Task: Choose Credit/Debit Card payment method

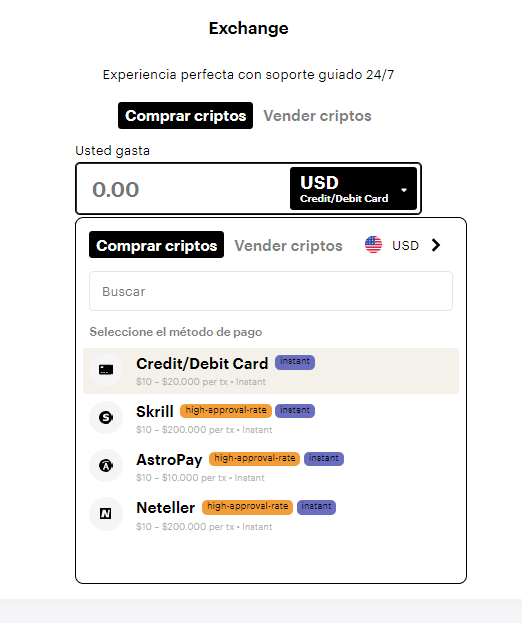Action: (x=271, y=371)
